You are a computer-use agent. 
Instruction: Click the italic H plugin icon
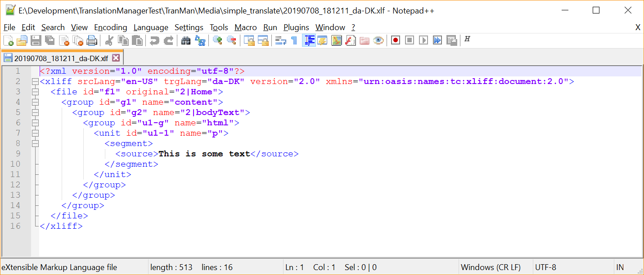[467, 40]
